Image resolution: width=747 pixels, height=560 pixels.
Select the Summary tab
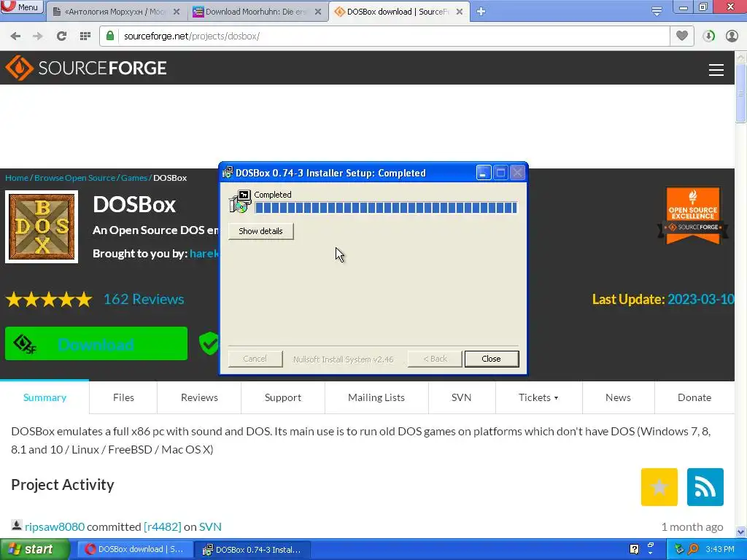[x=44, y=397]
